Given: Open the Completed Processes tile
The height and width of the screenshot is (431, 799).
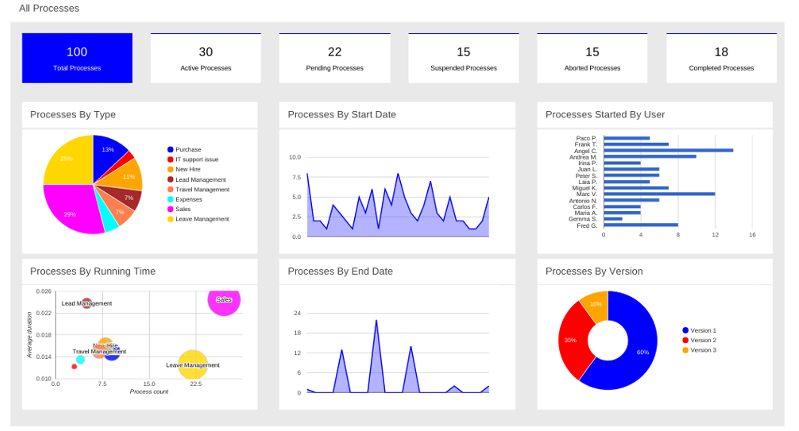Looking at the screenshot, I should [x=721, y=58].
